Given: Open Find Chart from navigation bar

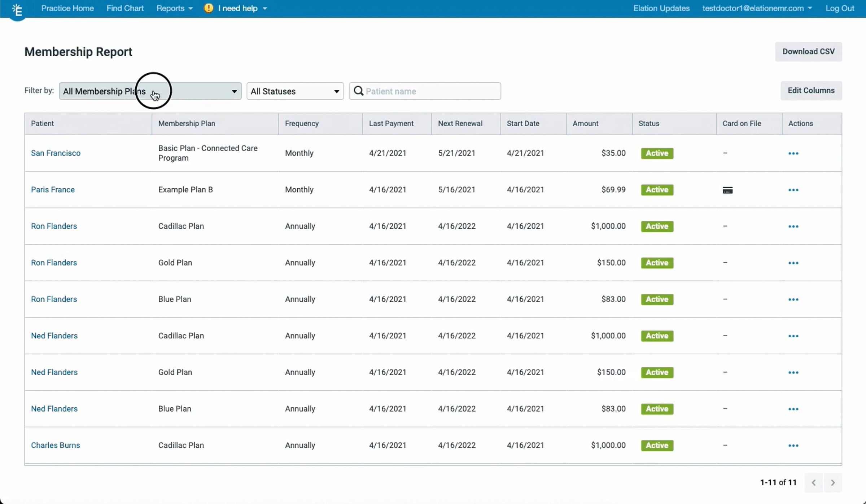Looking at the screenshot, I should (x=125, y=8).
